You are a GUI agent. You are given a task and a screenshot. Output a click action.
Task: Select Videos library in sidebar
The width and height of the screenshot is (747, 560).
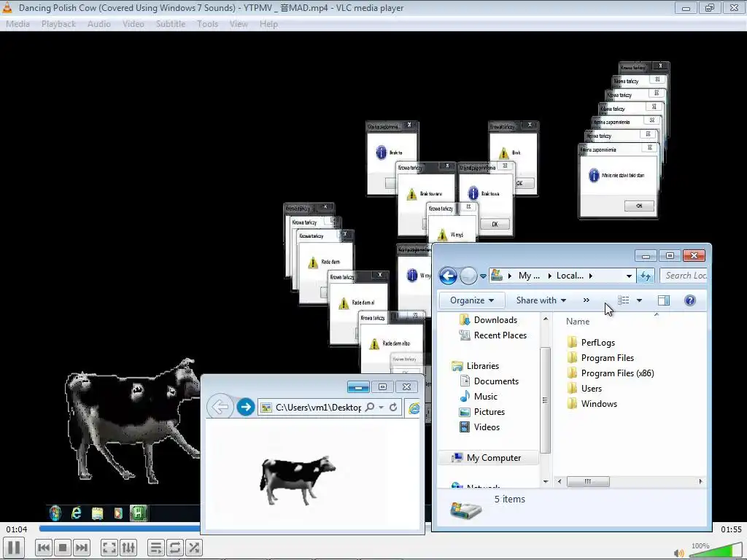479,427
